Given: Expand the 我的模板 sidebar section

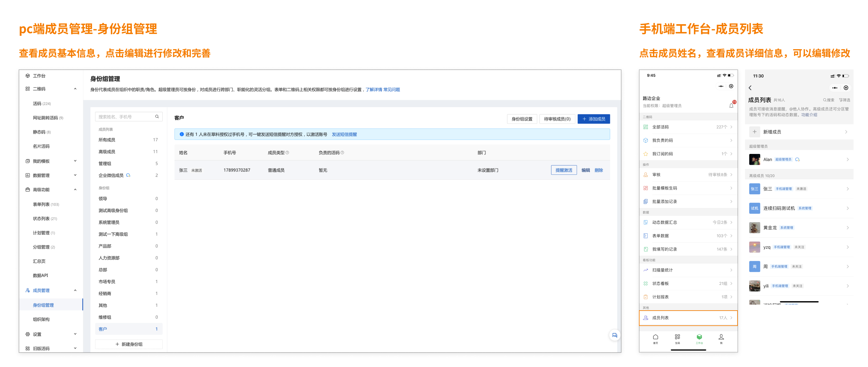Looking at the screenshot, I should click(75, 161).
